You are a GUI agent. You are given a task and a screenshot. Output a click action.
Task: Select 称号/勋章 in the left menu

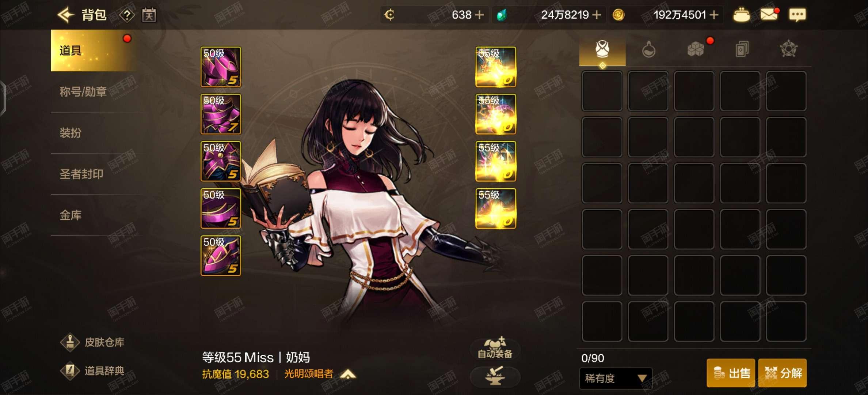(83, 91)
